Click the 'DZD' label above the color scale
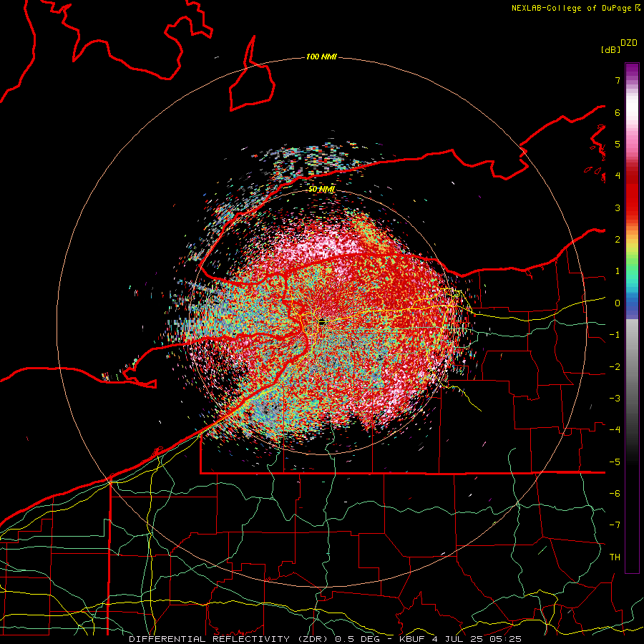This screenshot has height=644, width=644. coord(629,43)
